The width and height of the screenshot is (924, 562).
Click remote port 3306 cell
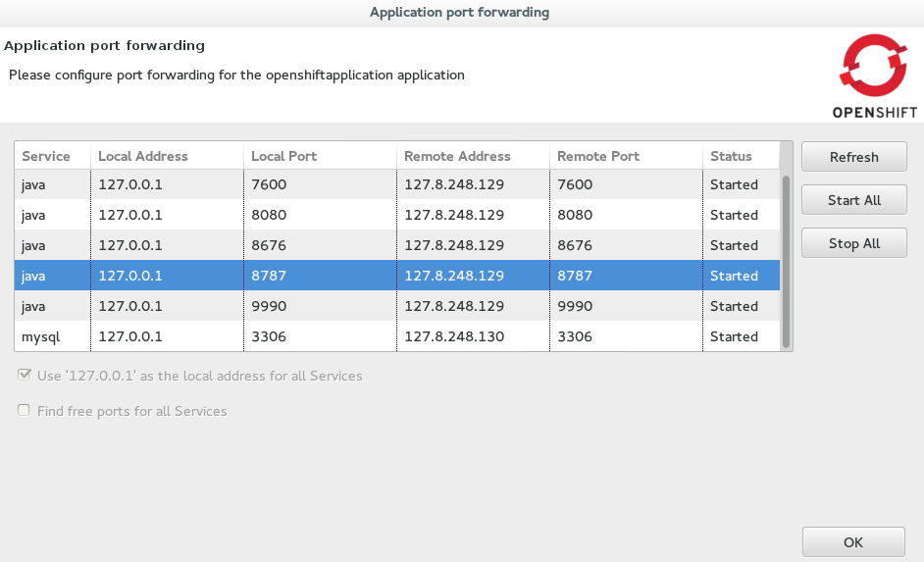coord(575,336)
